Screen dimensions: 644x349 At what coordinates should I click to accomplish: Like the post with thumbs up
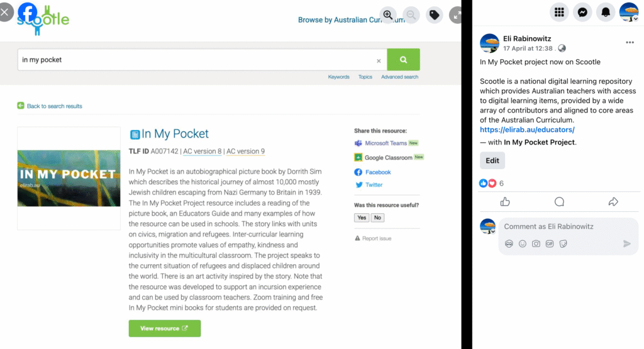505,202
